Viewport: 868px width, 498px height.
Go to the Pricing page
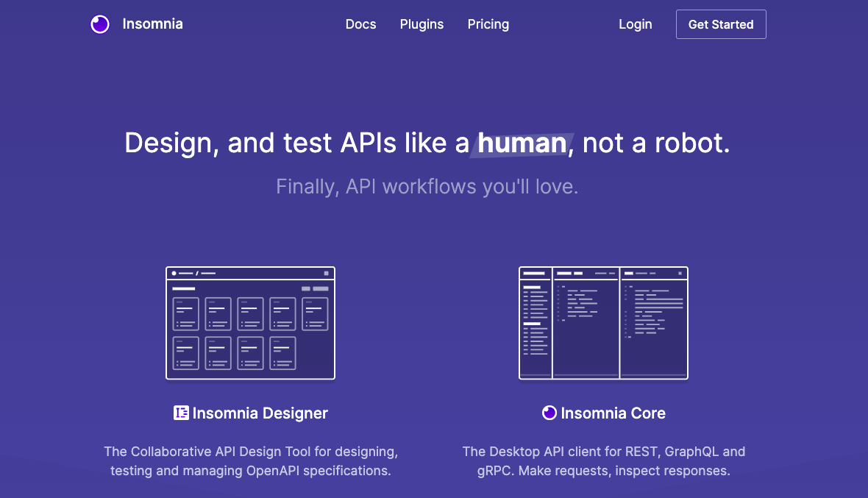[x=488, y=24]
